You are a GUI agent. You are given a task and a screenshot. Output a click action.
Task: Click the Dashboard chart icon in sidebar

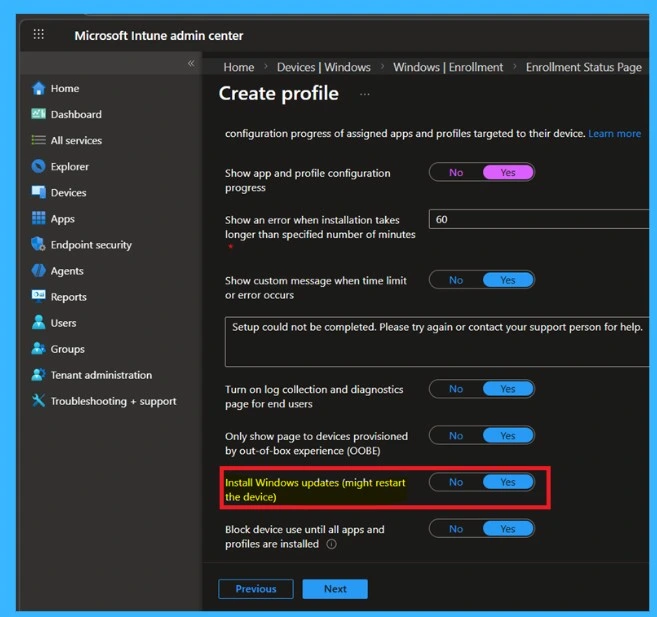pos(39,114)
